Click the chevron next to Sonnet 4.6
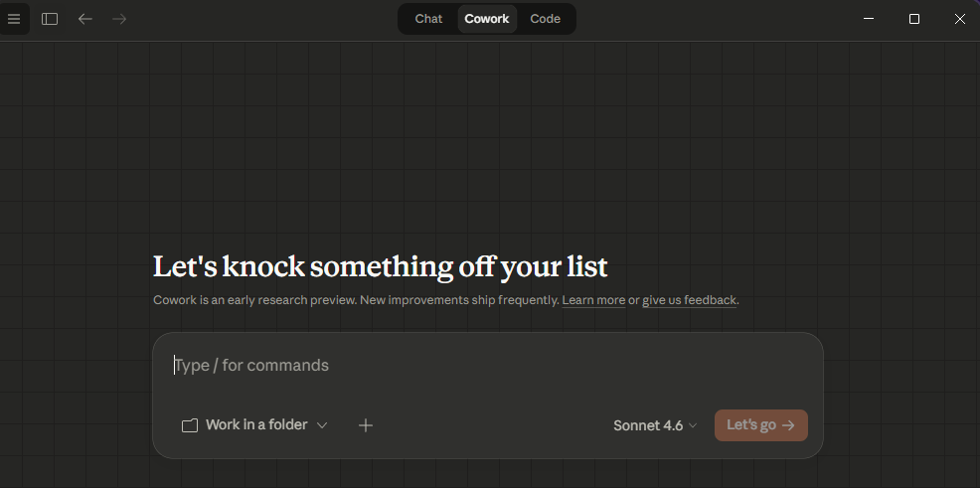Screen dimensions: 980x488 coord(693,425)
